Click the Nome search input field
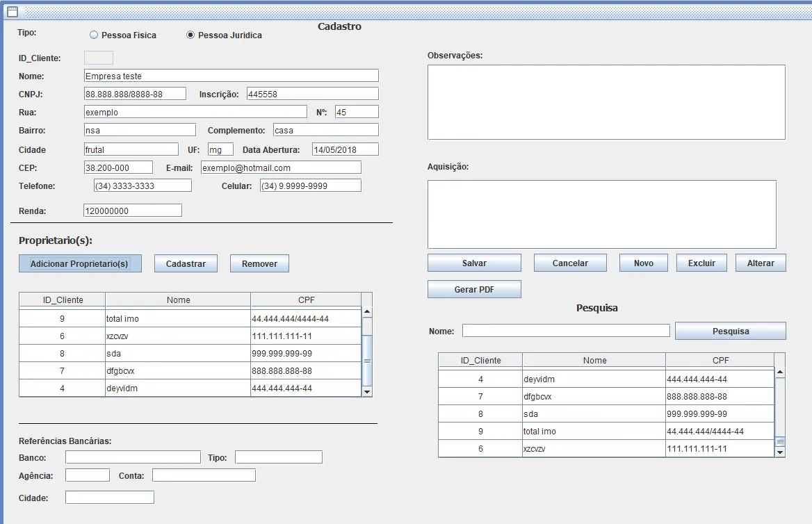Image resolution: width=812 pixels, height=524 pixels. coord(566,331)
